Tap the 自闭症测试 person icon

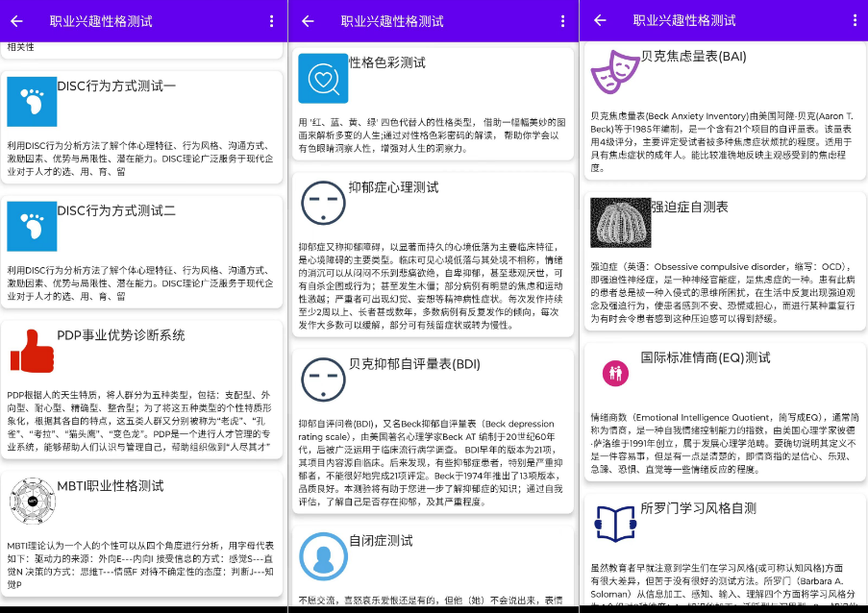click(323, 557)
